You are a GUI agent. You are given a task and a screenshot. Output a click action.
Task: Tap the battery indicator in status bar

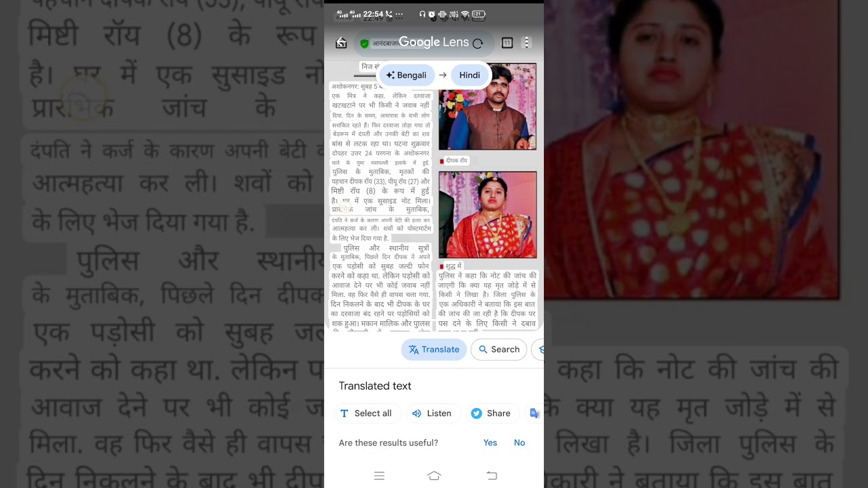click(479, 14)
